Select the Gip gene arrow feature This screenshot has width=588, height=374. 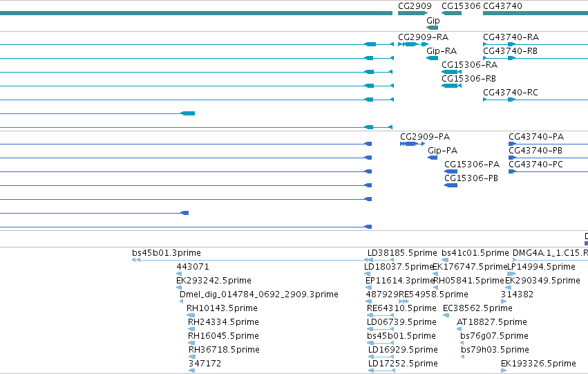pyautogui.click(x=432, y=28)
